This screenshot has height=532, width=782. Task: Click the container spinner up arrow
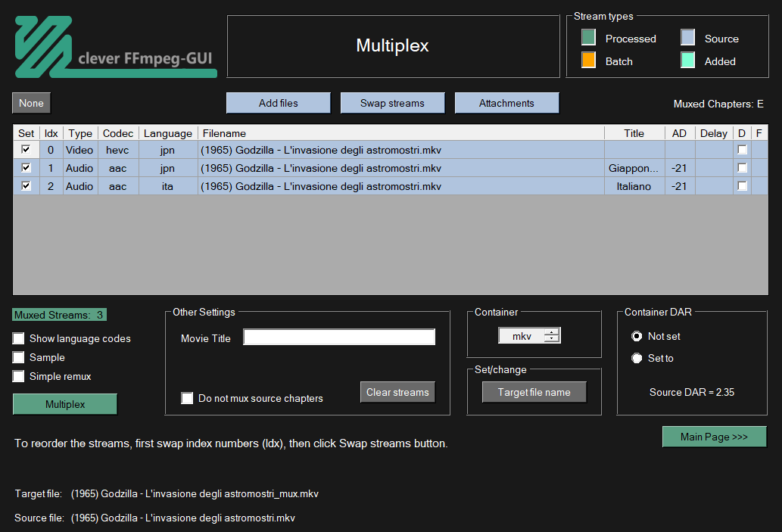(552, 333)
